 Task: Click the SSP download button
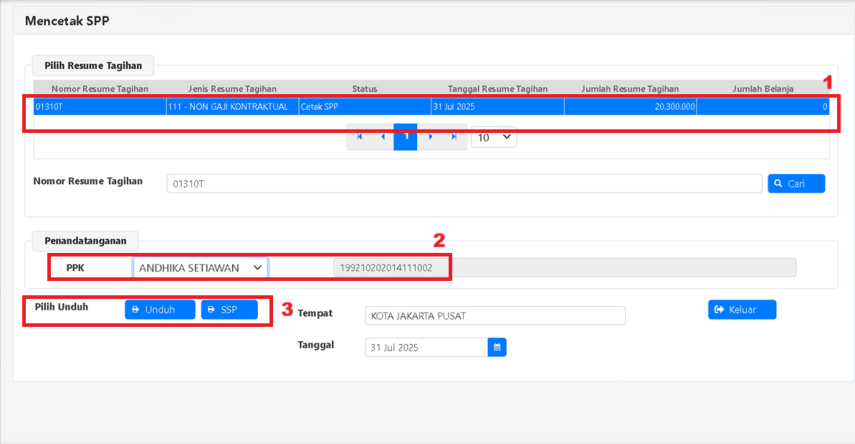click(229, 310)
